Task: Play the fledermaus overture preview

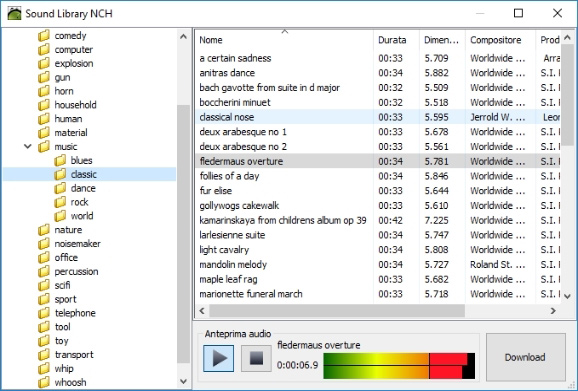Action: click(218, 358)
